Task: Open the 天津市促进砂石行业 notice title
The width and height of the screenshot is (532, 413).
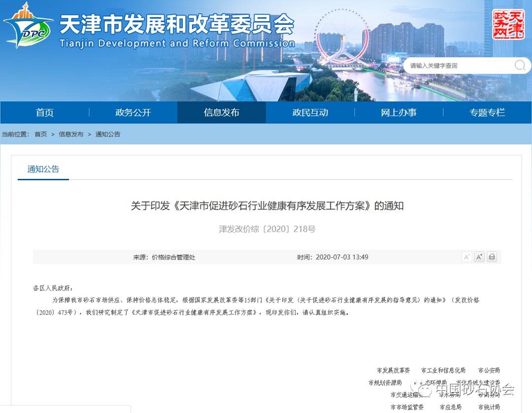Action: click(266, 206)
